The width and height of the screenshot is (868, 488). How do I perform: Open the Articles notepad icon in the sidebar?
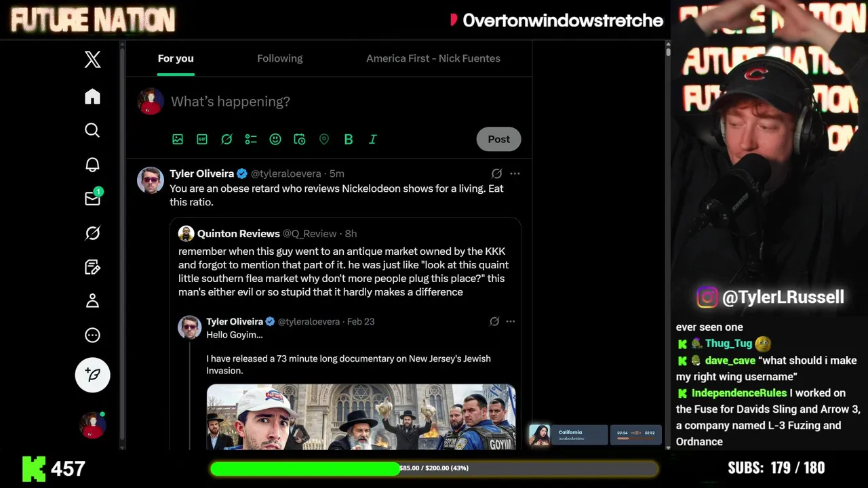(93, 267)
